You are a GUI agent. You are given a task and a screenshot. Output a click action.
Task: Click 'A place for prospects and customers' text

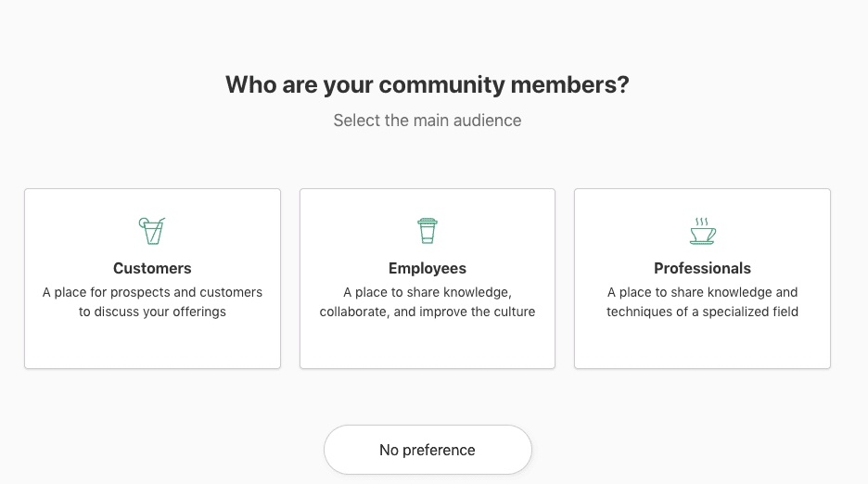tap(152, 292)
